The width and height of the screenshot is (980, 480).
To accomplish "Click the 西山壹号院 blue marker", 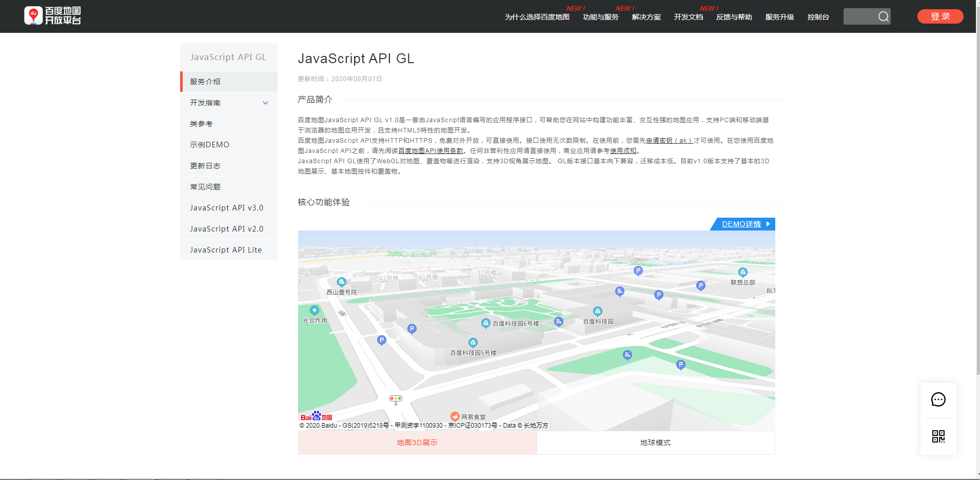I will tap(341, 281).
